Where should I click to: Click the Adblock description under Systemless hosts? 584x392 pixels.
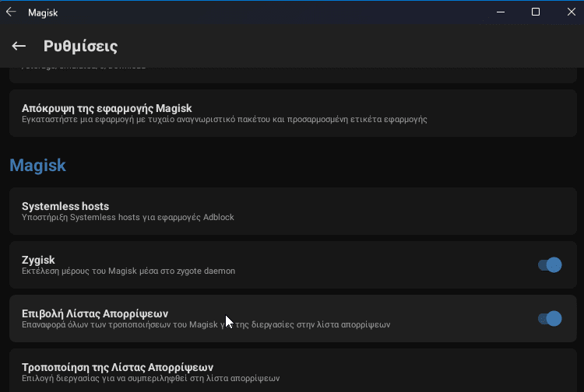tap(128, 217)
